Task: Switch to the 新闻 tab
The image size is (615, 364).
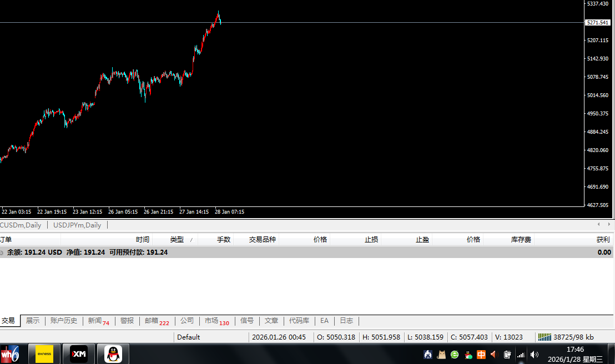Action: point(95,321)
